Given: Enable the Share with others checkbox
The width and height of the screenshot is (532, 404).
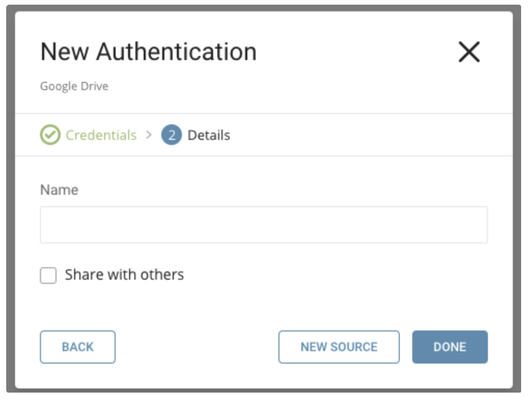Looking at the screenshot, I should [48, 276].
